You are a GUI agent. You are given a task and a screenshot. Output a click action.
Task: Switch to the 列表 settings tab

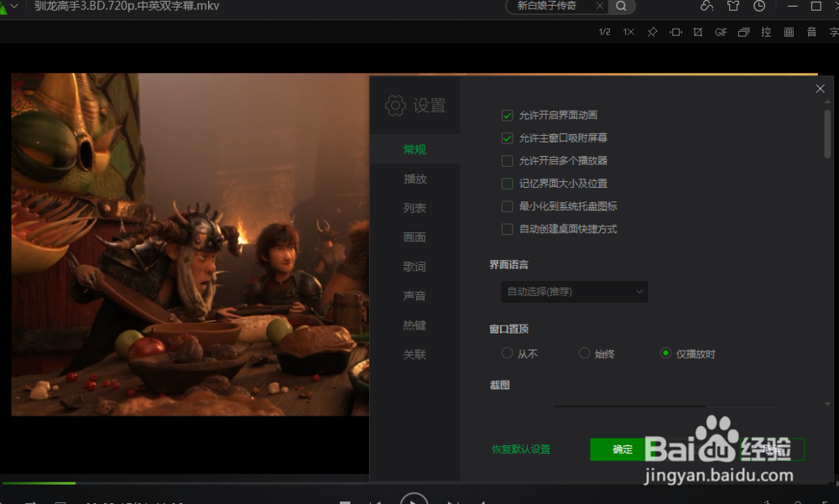tap(414, 208)
